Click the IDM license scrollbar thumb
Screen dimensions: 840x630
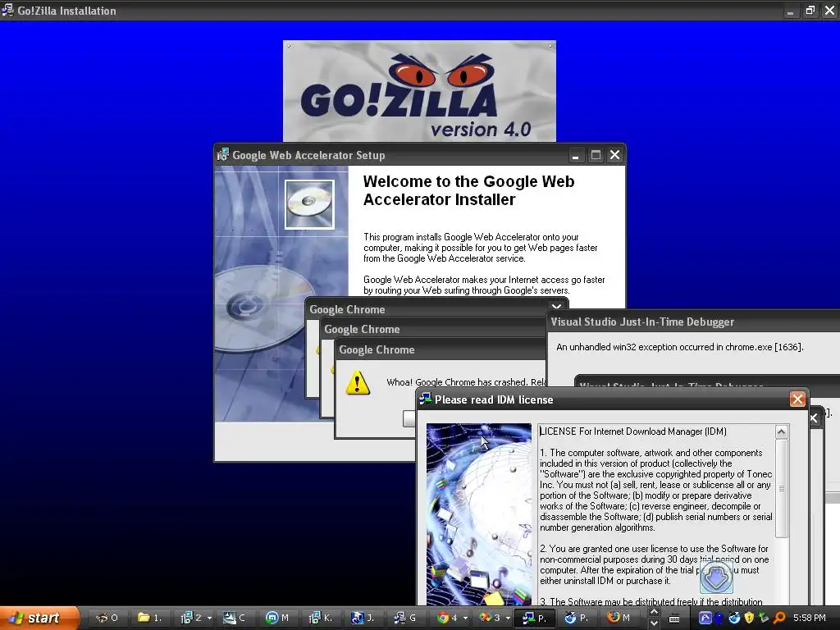(782, 488)
